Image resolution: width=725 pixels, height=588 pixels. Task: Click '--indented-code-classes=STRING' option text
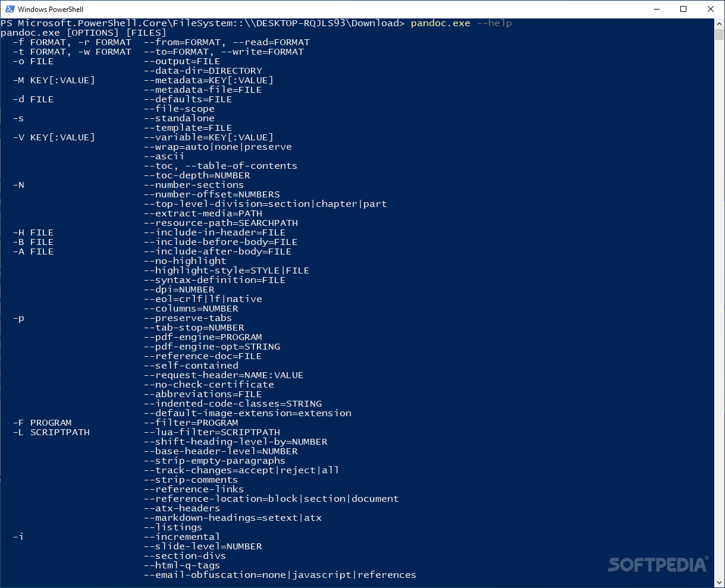[233, 404]
